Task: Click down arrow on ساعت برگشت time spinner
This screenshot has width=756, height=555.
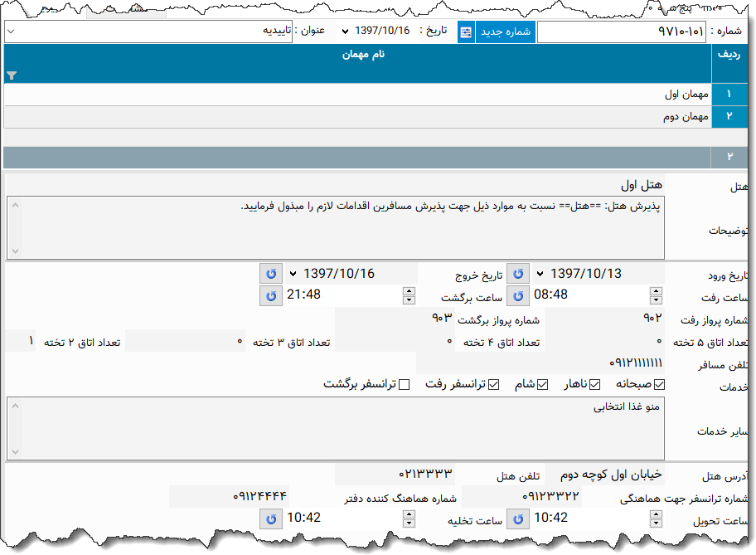Action: pyautogui.click(x=409, y=299)
